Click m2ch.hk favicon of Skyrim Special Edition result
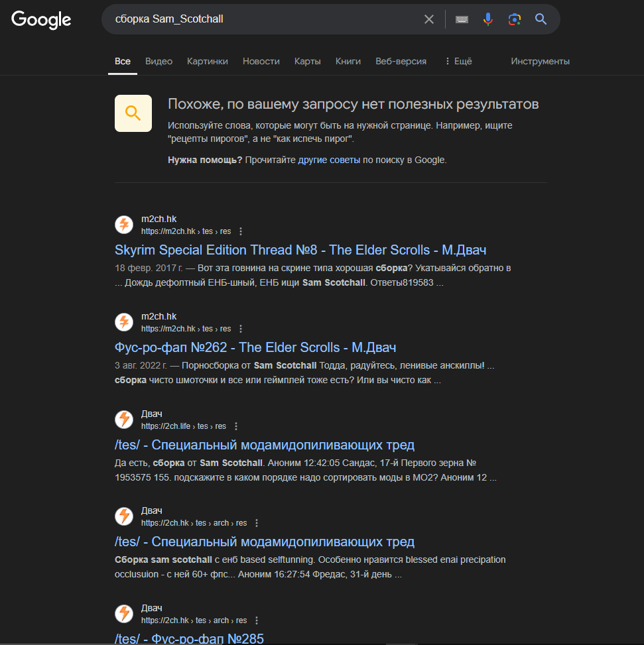Screen dimensions: 644x645 click(x=124, y=225)
